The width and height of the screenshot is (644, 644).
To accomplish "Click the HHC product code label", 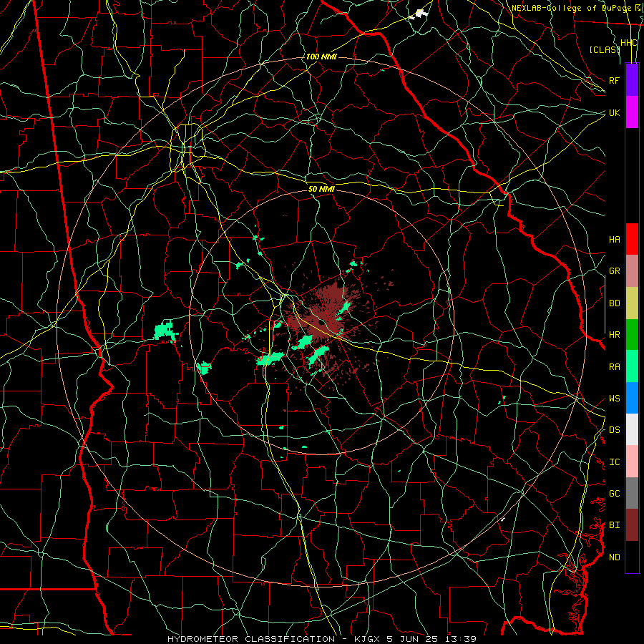I will [628, 43].
